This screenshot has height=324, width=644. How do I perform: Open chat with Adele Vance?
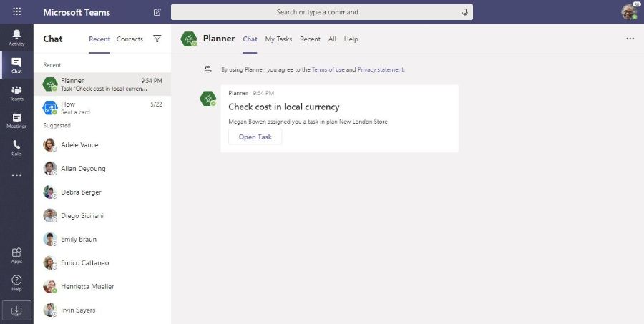(x=79, y=145)
